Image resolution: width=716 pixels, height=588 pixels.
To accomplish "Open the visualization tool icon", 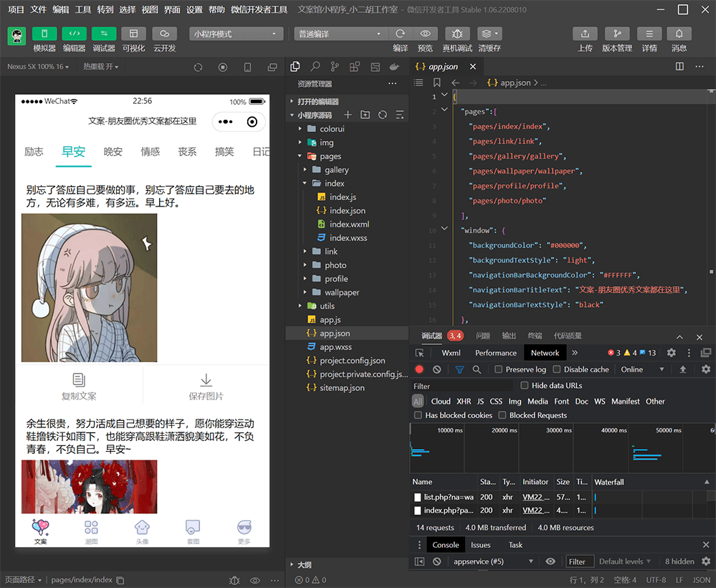I will click(x=133, y=34).
